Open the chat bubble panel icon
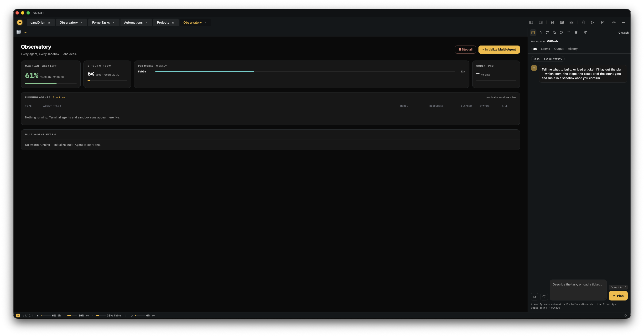 point(547,33)
